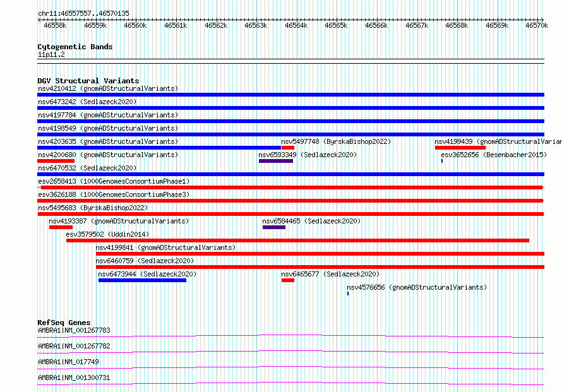Select the nsv6593349 Sedlazeck2020 label
The width and height of the screenshot is (562, 392).
pyautogui.click(x=308, y=155)
